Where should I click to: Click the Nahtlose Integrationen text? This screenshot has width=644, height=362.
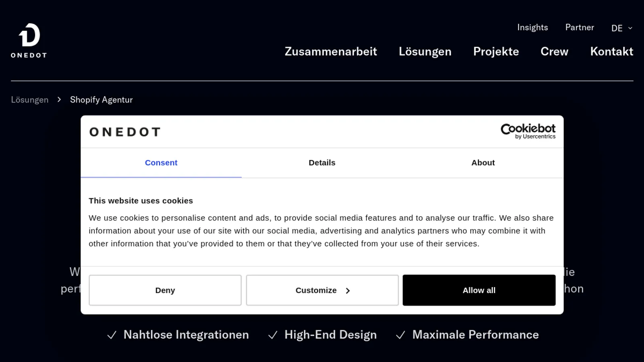pyautogui.click(x=186, y=335)
